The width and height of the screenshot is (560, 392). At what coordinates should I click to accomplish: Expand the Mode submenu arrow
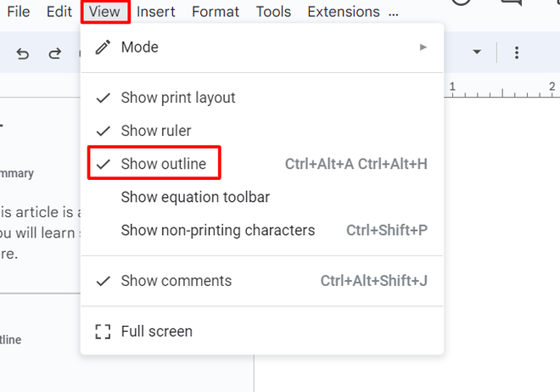[423, 48]
